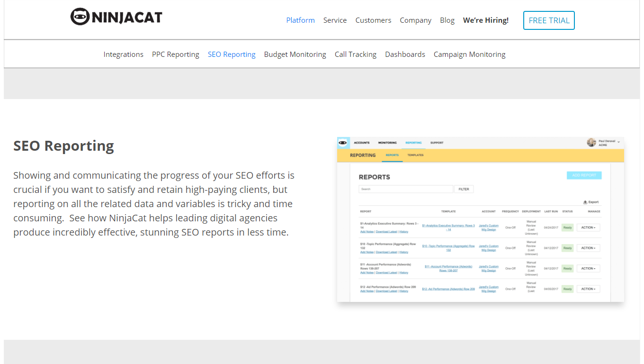Go to the Customers page

[373, 20]
